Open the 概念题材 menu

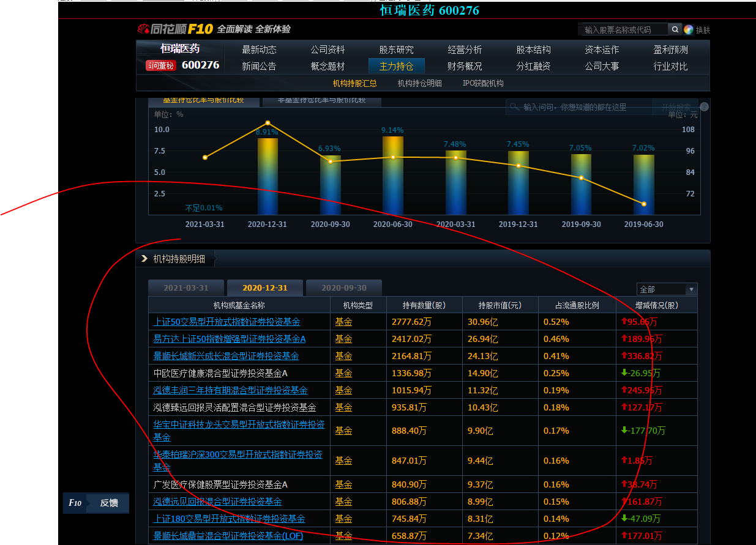pyautogui.click(x=327, y=66)
